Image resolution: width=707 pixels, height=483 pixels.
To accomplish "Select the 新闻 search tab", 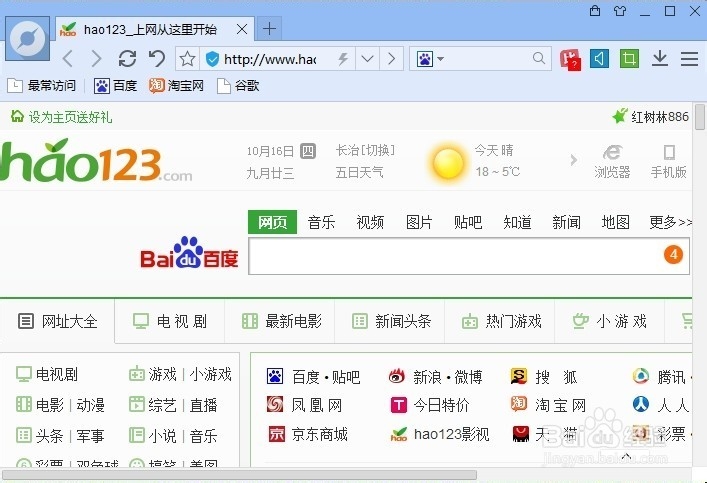I will click(x=566, y=222).
